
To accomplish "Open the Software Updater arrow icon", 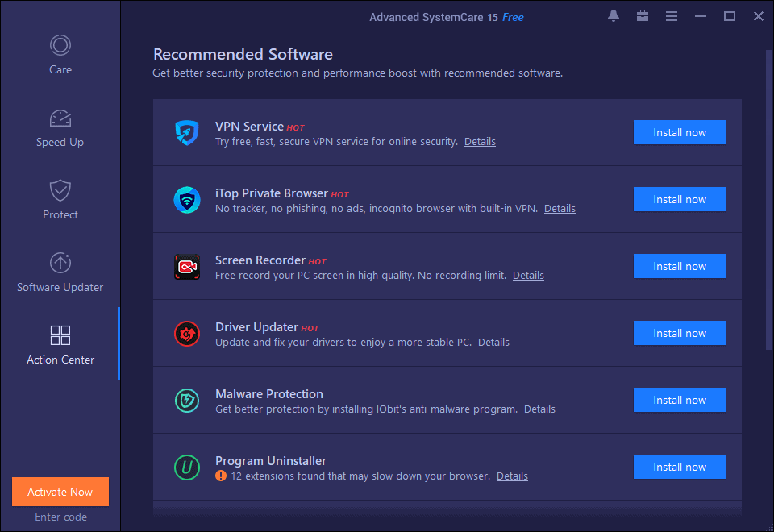I will [60, 263].
